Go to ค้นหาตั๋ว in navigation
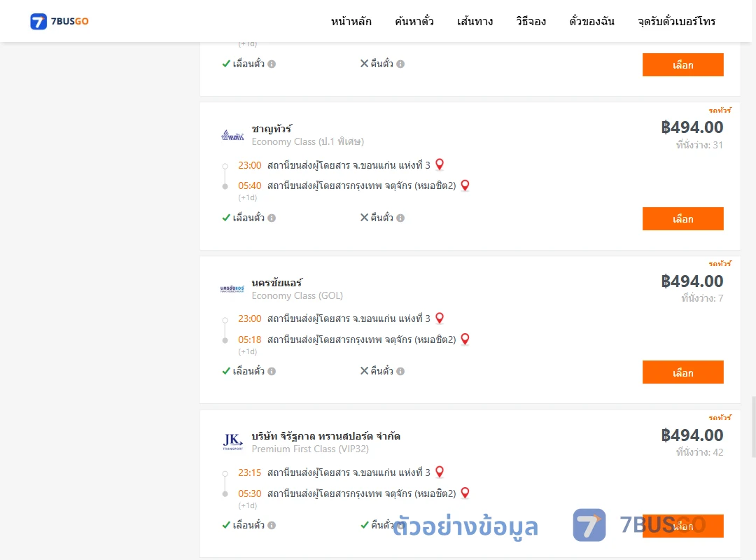Screen dimensions: 756x560 (414, 21)
